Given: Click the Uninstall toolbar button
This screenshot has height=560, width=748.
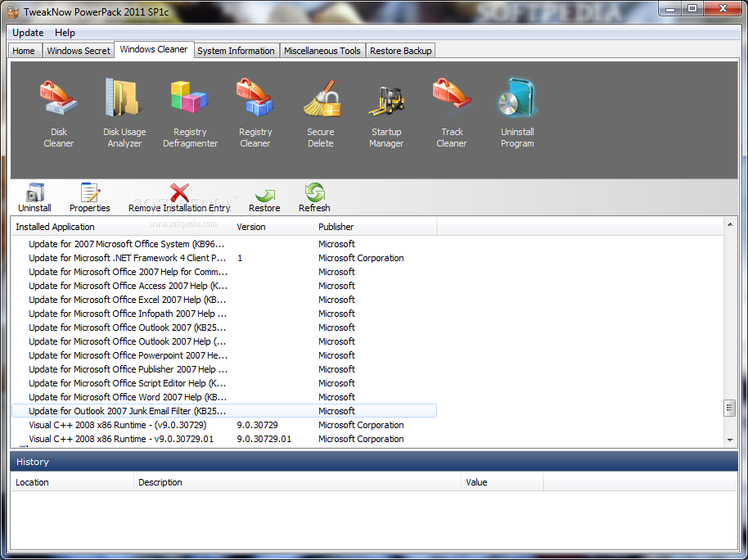Looking at the screenshot, I should click(x=34, y=197).
